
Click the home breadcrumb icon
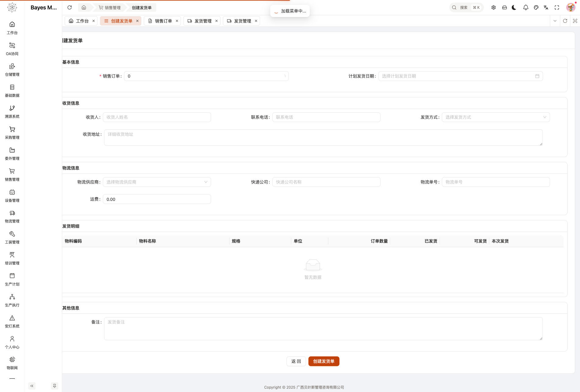[84, 8]
